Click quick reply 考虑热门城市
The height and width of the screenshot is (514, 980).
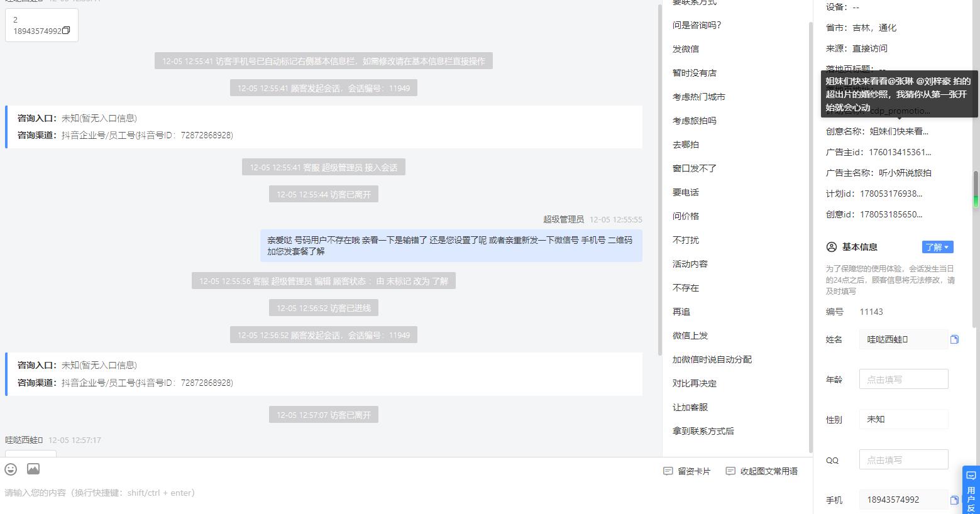click(x=699, y=97)
